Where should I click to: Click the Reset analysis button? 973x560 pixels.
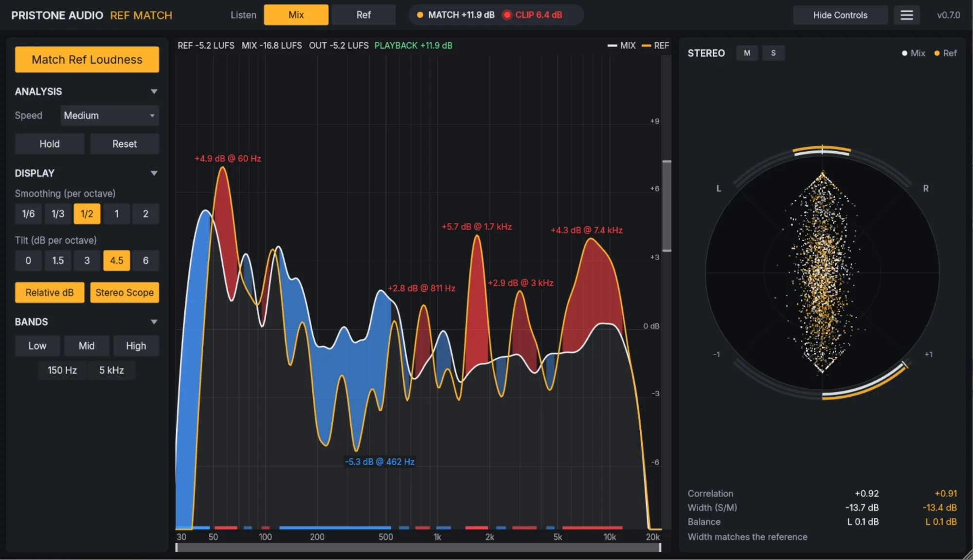click(125, 144)
